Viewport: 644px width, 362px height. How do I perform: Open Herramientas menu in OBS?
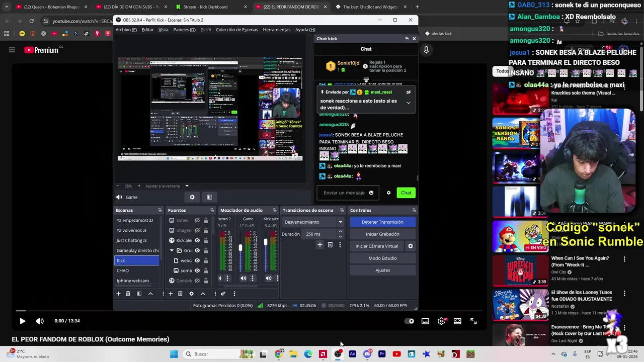[276, 30]
